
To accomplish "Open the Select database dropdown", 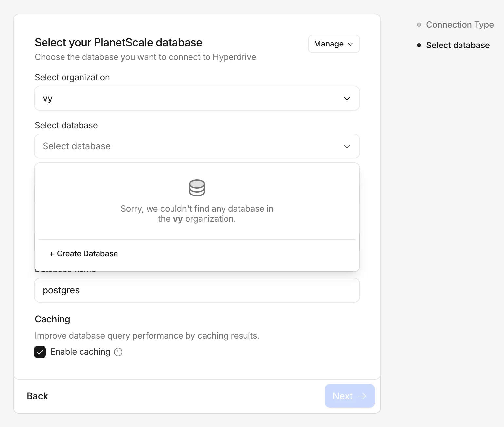I will [197, 146].
